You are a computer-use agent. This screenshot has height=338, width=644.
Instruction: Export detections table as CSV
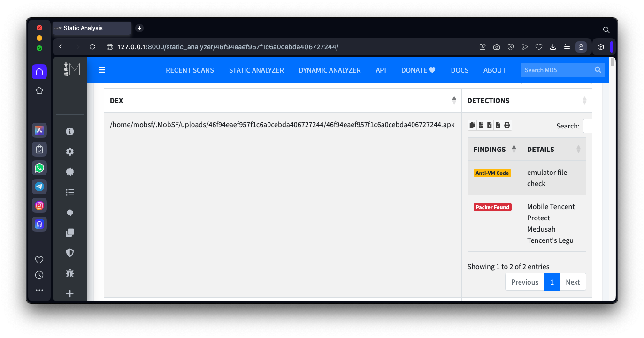(x=481, y=125)
